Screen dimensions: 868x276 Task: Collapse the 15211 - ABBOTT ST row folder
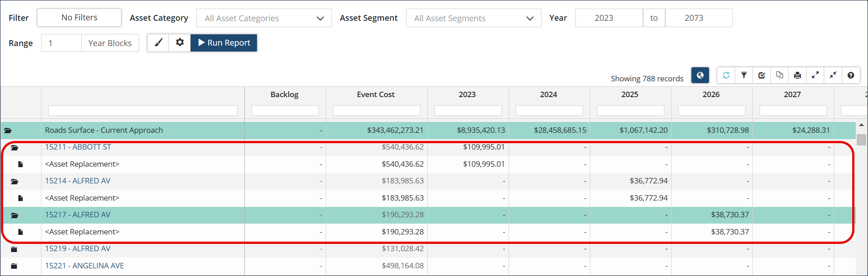[14, 148]
